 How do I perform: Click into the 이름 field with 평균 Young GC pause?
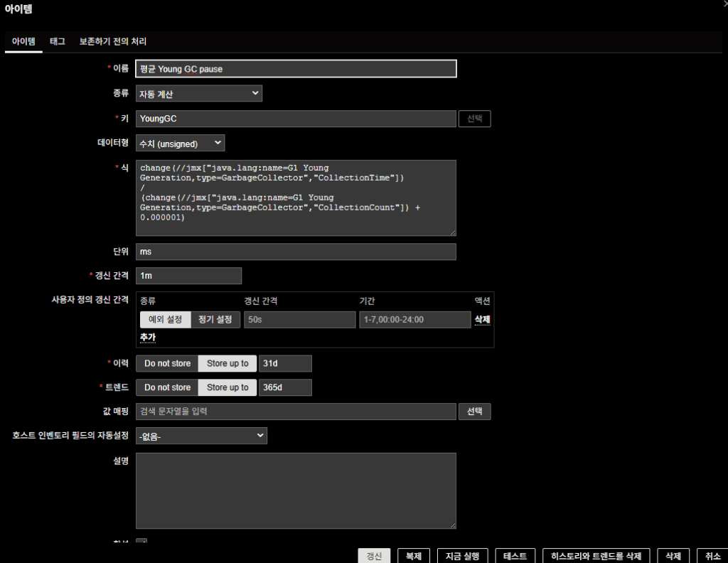(x=296, y=69)
